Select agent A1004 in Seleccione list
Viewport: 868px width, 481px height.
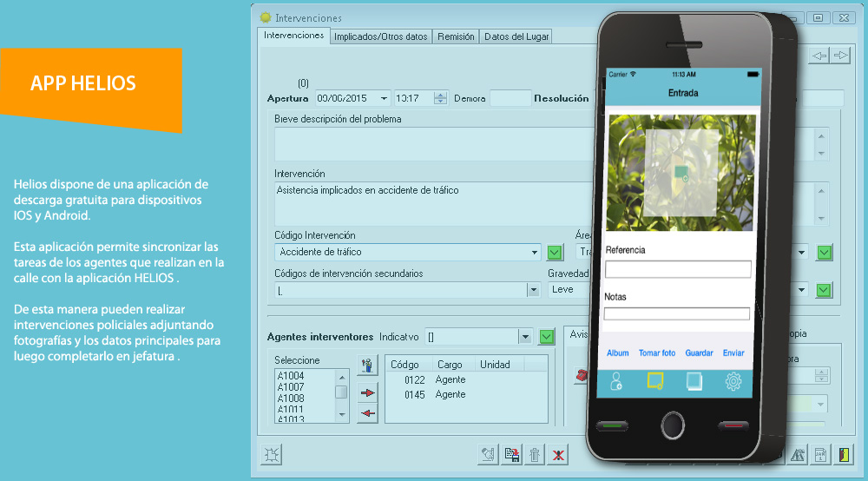[x=291, y=376]
